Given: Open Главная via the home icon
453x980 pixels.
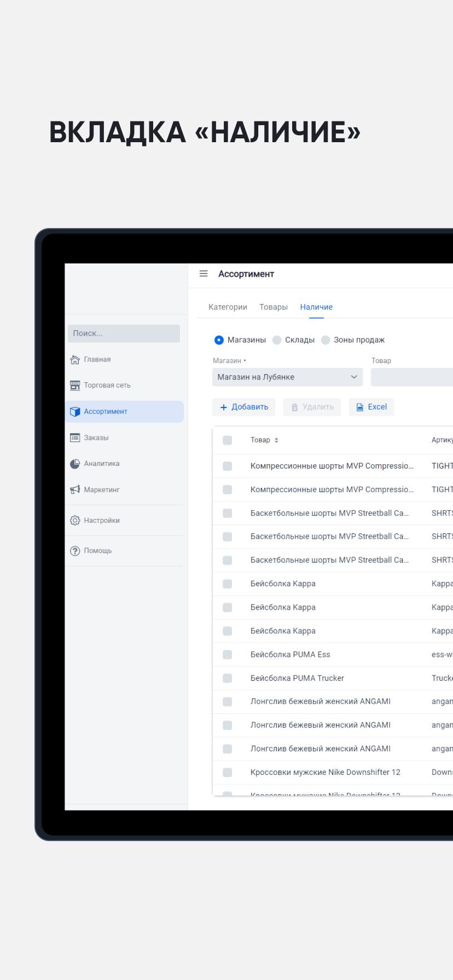Looking at the screenshot, I should coord(75,360).
